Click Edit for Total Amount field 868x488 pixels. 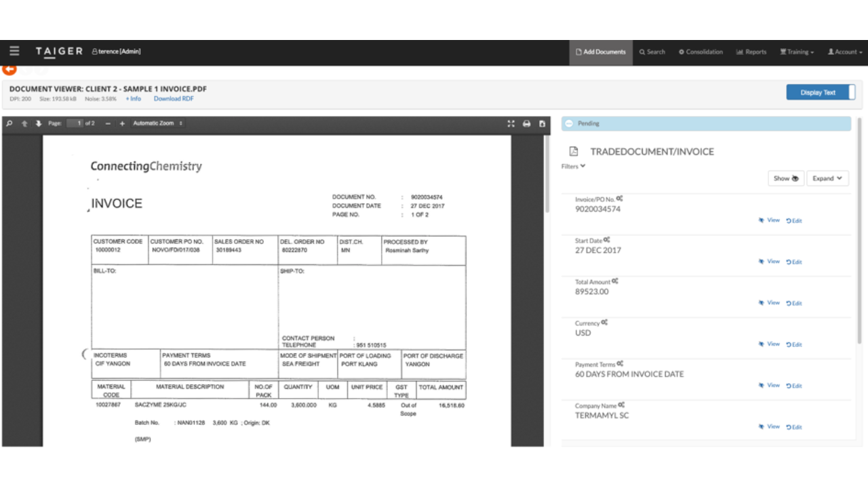tap(794, 303)
